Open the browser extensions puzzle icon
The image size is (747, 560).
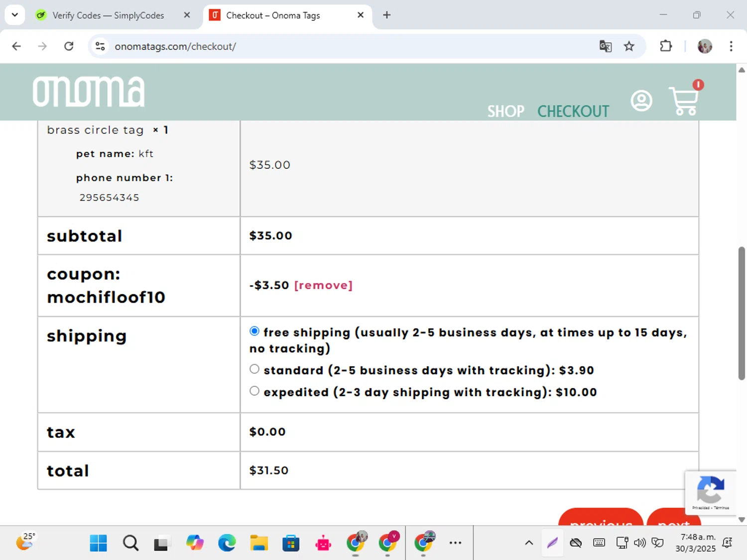pos(666,46)
